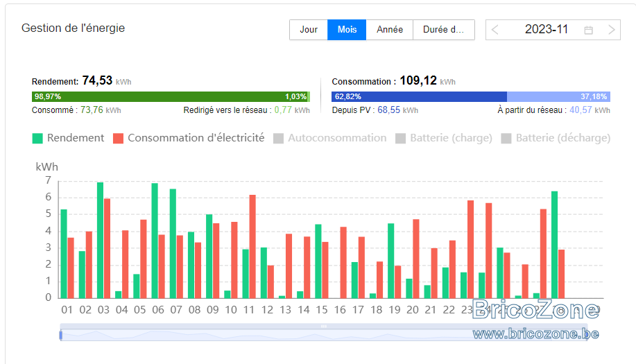Click the green bar for day 03
Viewport: 636px width, 364px height.
point(100,241)
